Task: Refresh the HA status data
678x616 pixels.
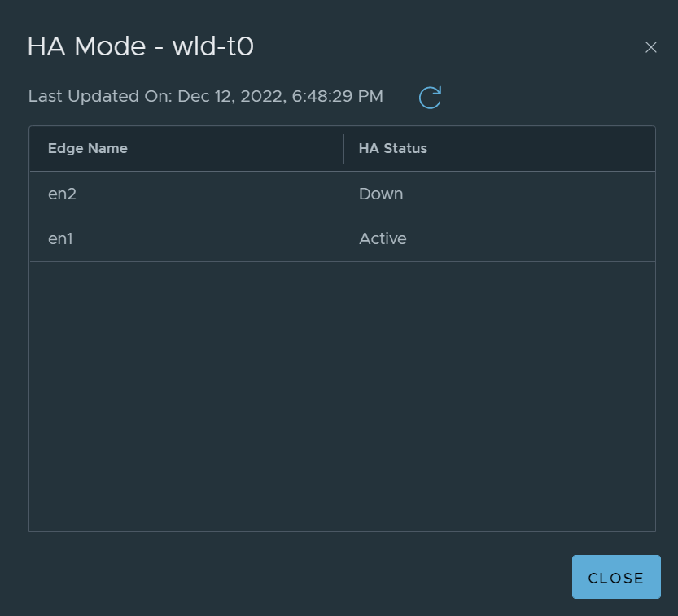Action: 430,98
